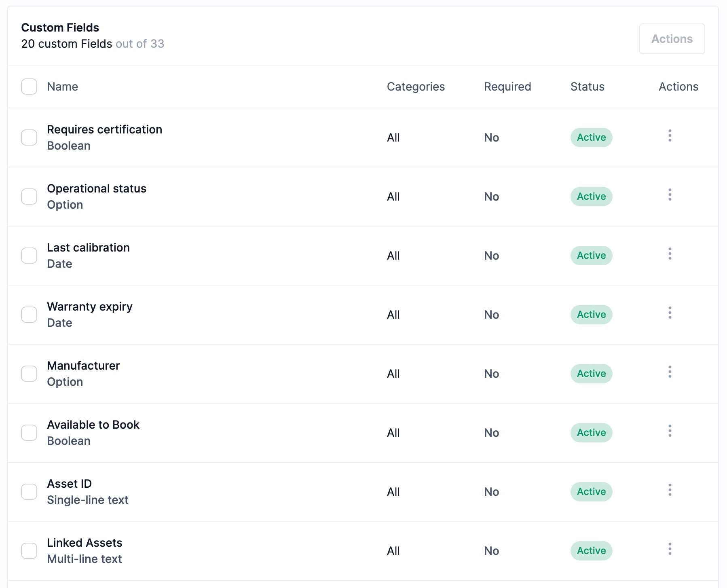Image resolution: width=727 pixels, height=588 pixels.
Task: Check the Last calibration row checkbox
Action: coord(29,256)
